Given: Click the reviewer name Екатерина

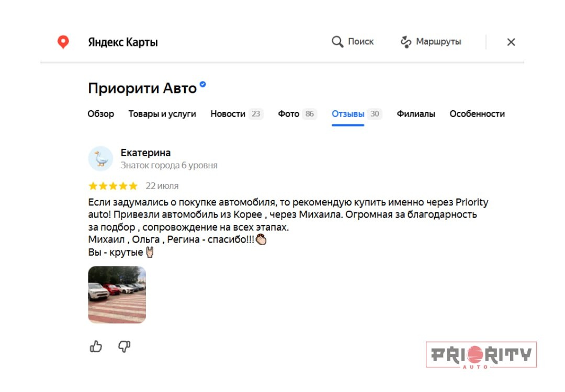Looking at the screenshot, I should point(145,153).
